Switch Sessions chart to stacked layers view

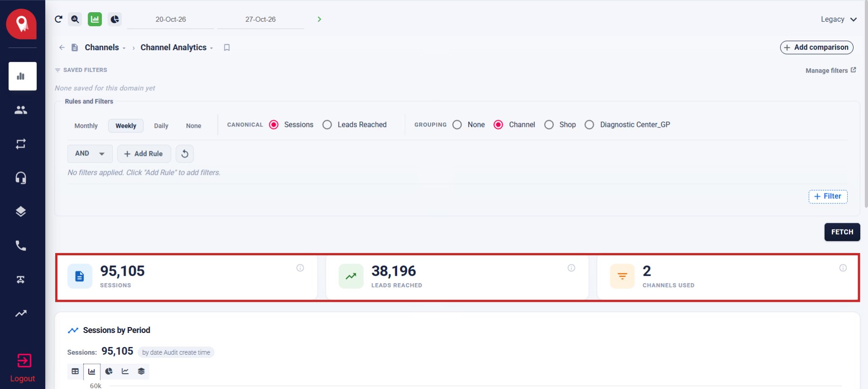tap(141, 371)
